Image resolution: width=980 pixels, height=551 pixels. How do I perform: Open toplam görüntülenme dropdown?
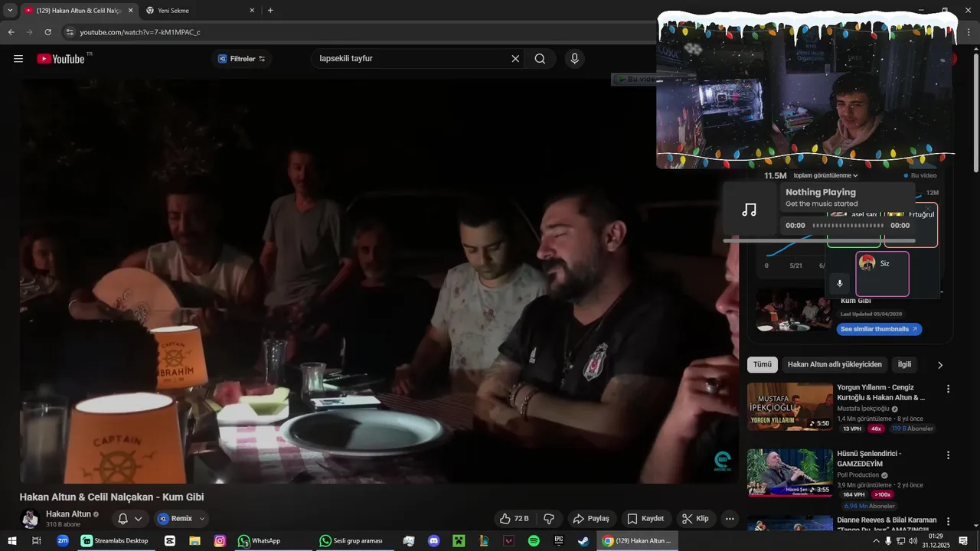[x=825, y=176]
